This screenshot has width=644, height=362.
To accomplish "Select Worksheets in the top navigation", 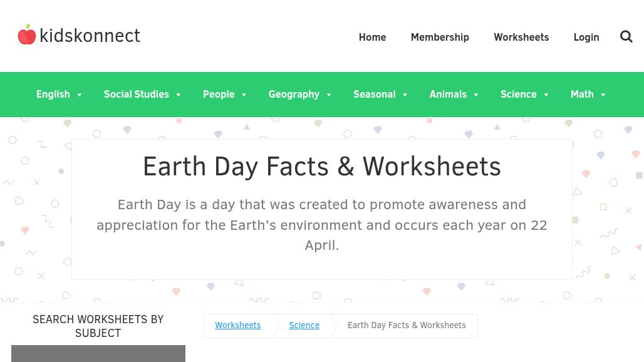I will pyautogui.click(x=521, y=37).
